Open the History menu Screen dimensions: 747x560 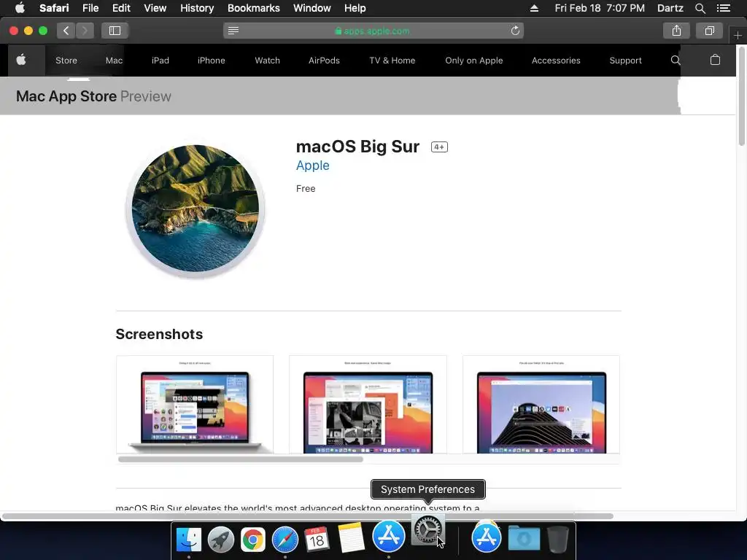click(197, 8)
